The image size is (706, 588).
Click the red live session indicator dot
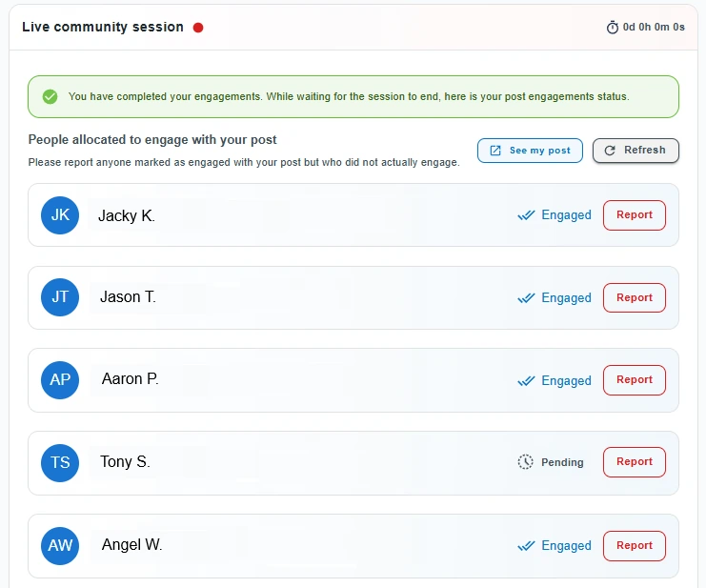(x=198, y=28)
